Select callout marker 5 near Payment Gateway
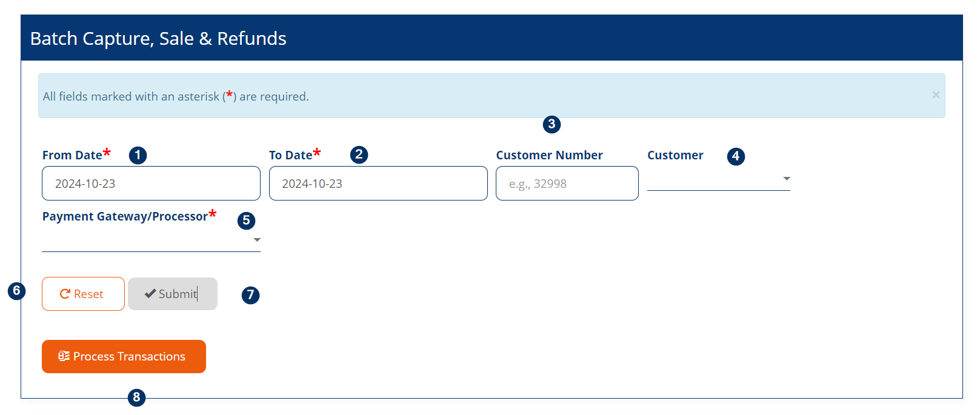Screen dimensions: 980x415 (x=246, y=221)
